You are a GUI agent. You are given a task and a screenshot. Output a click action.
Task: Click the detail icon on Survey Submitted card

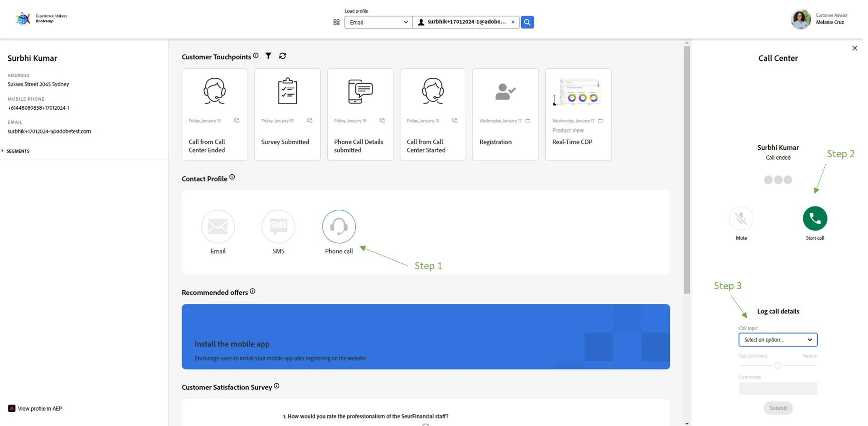pyautogui.click(x=310, y=121)
